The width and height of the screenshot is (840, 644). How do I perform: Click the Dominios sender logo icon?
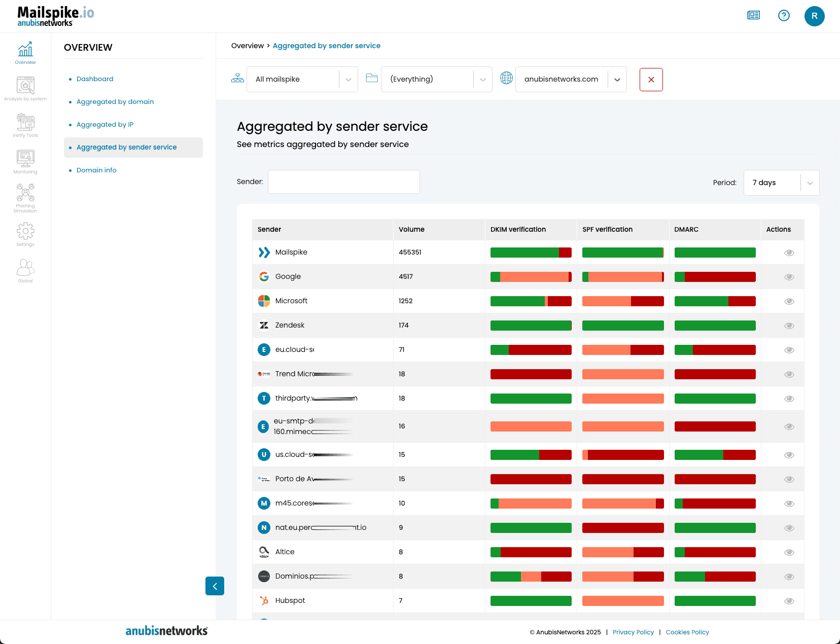(x=264, y=577)
